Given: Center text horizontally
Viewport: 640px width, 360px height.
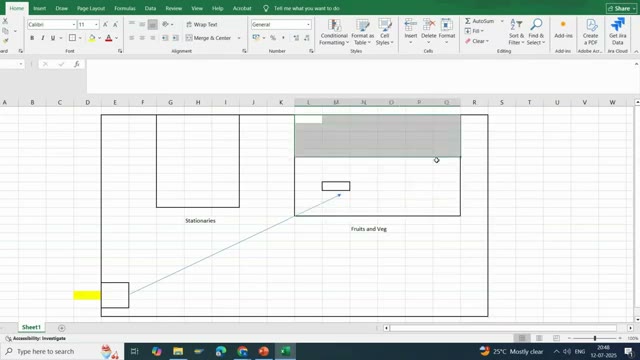Looking at the screenshot, I should 142,38.
